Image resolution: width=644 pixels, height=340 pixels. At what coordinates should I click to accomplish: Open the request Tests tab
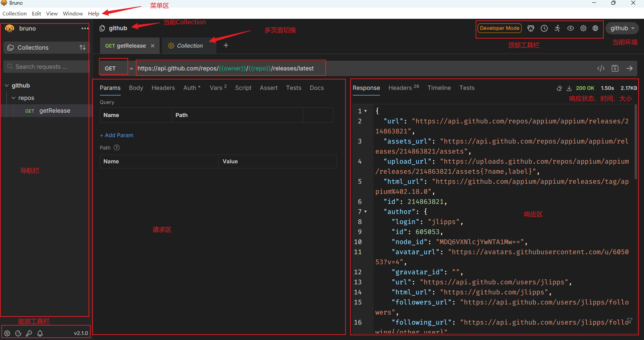coord(293,88)
